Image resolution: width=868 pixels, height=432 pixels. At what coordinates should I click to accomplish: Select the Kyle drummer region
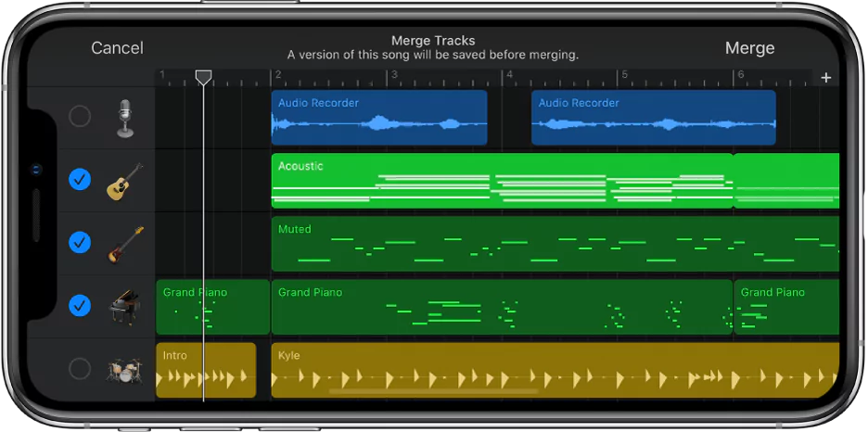pyautogui.click(x=555, y=370)
